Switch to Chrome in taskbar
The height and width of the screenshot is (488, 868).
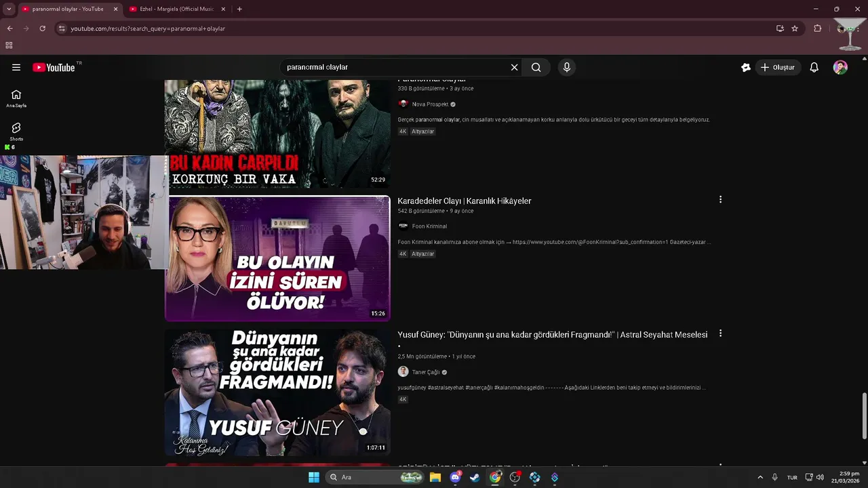click(495, 477)
